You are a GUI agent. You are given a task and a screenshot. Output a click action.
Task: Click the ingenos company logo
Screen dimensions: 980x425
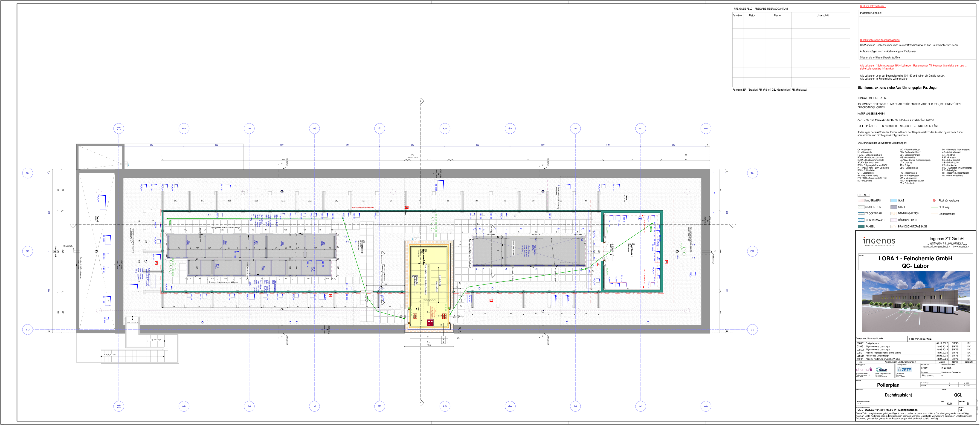(x=879, y=241)
